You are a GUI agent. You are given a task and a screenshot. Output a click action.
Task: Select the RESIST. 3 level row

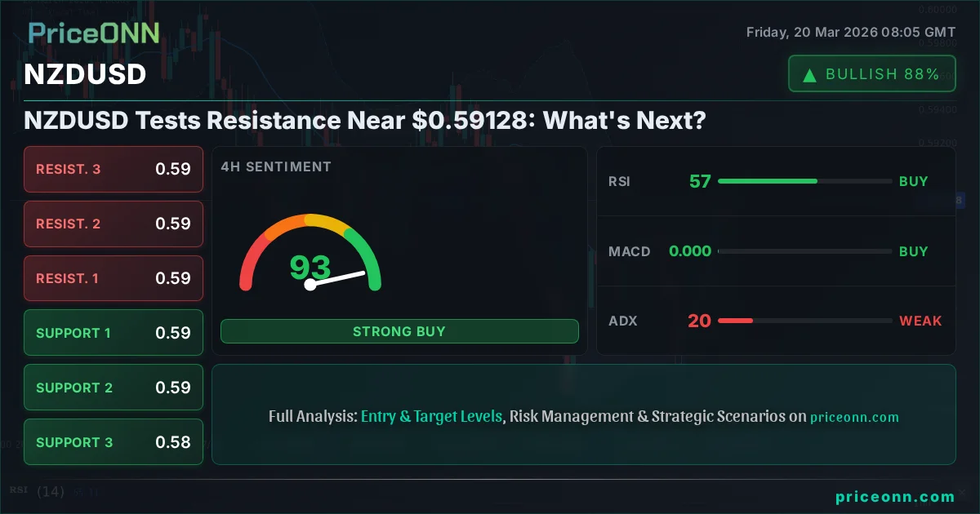pos(114,170)
